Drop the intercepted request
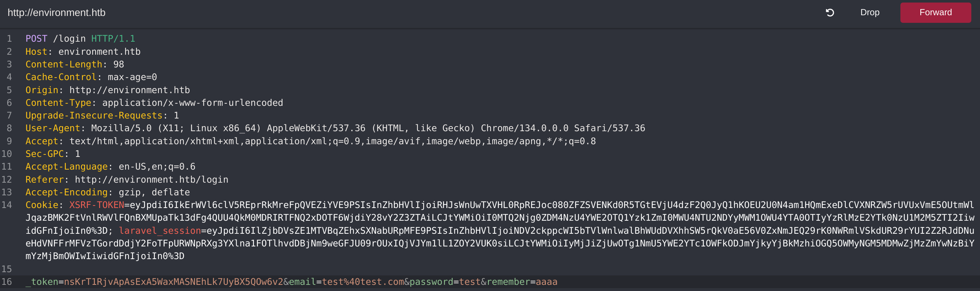 [x=870, y=13]
